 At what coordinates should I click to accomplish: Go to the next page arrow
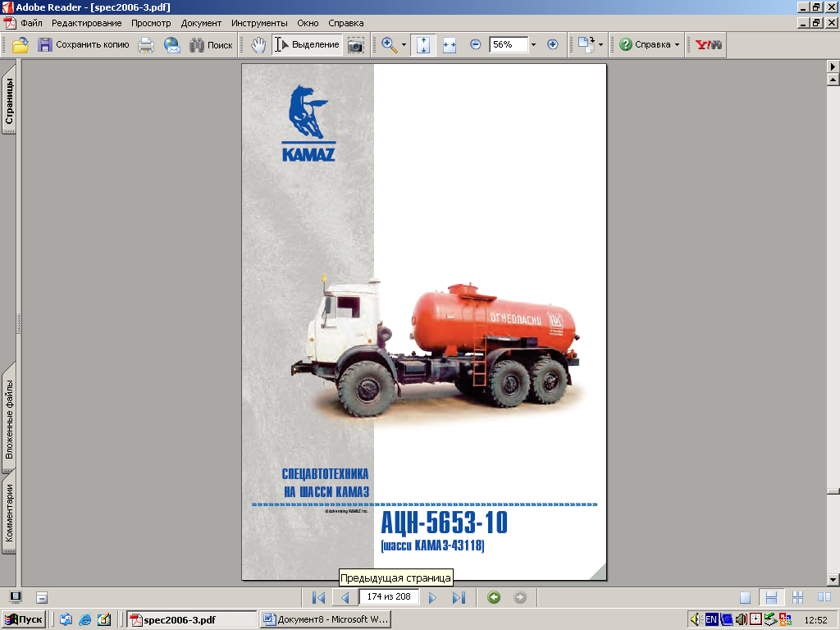pyautogui.click(x=432, y=597)
